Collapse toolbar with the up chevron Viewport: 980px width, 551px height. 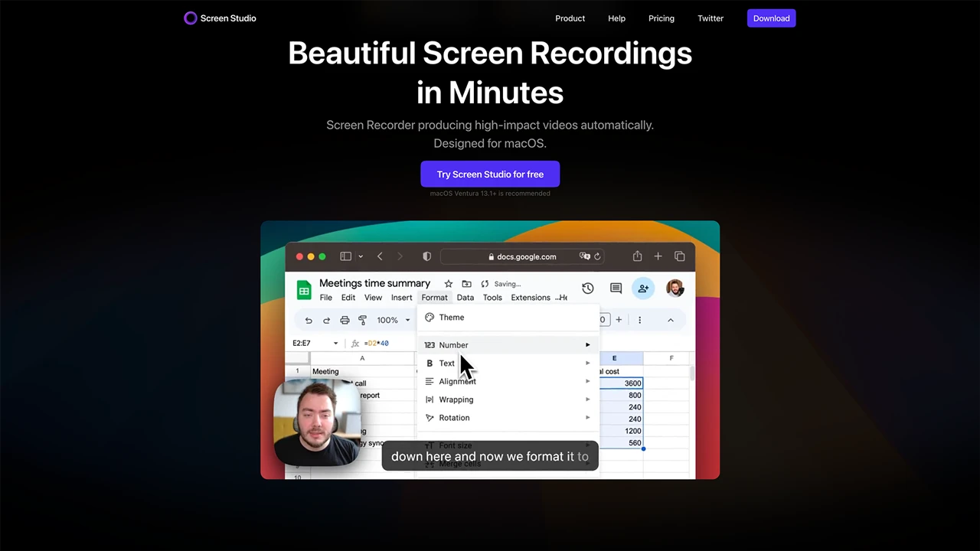click(x=671, y=320)
